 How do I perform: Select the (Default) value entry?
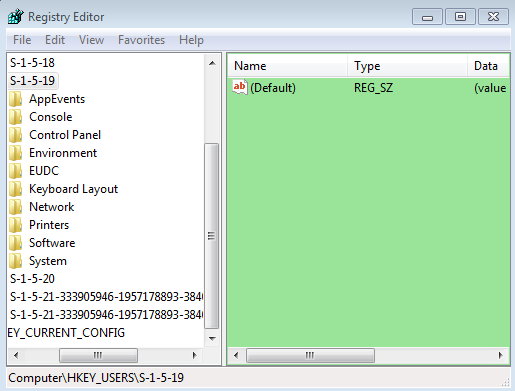pyautogui.click(x=273, y=88)
